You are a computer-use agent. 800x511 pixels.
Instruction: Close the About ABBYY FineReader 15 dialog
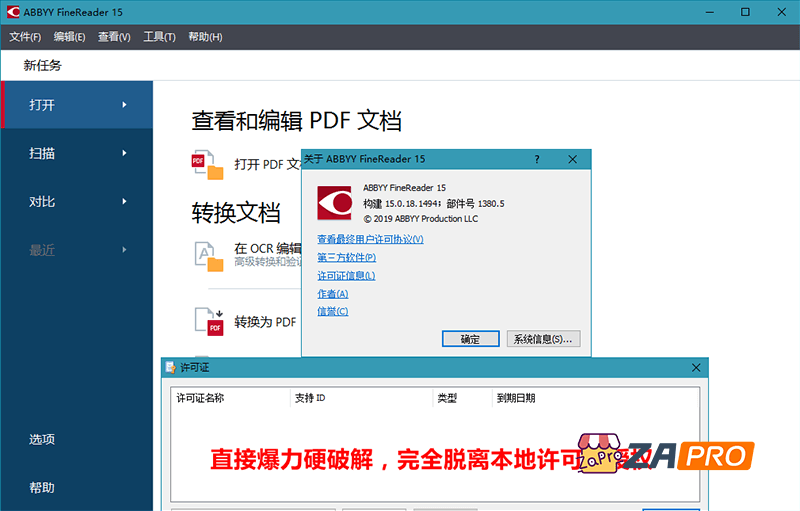click(x=573, y=159)
